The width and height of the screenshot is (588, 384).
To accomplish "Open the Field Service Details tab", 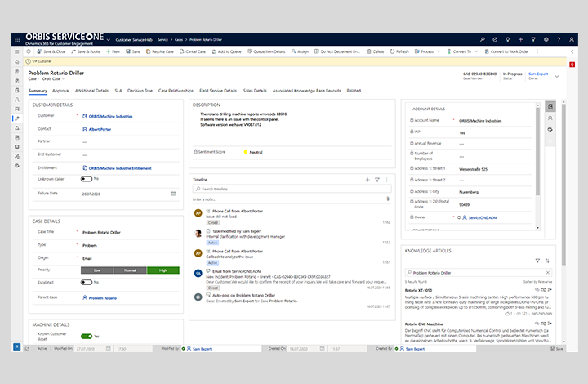I will click(217, 91).
